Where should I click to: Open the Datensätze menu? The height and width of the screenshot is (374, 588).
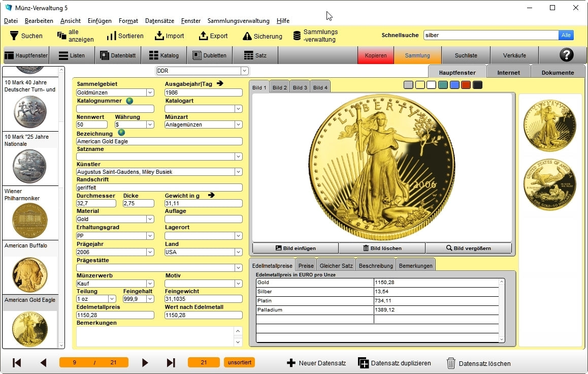pyautogui.click(x=159, y=21)
